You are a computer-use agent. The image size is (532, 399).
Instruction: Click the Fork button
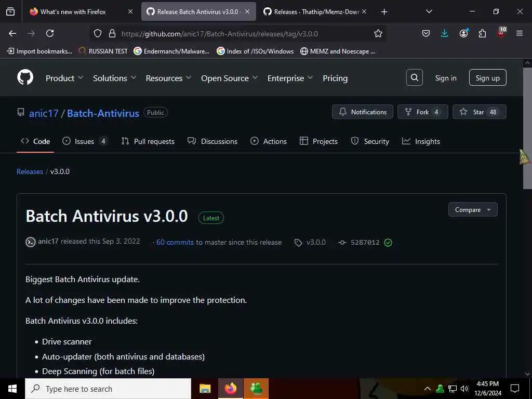tap(422, 112)
